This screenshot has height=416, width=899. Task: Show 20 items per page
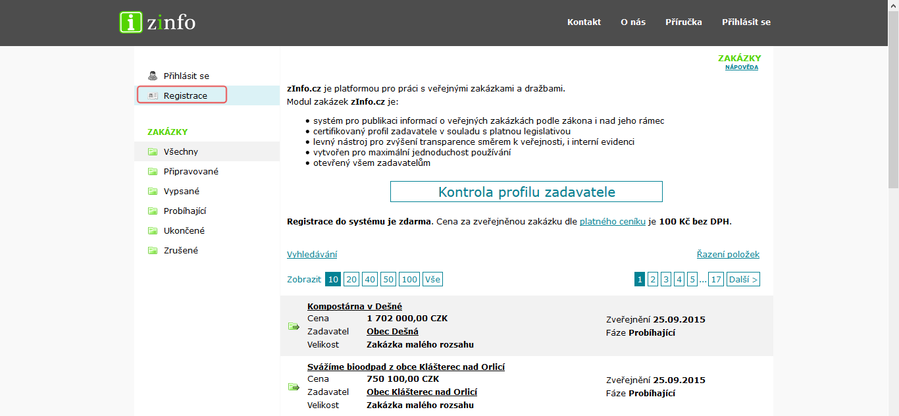click(x=351, y=280)
